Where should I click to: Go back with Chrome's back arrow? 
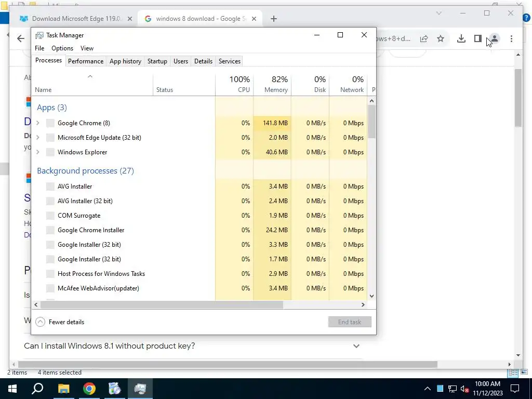pyautogui.click(x=21, y=38)
